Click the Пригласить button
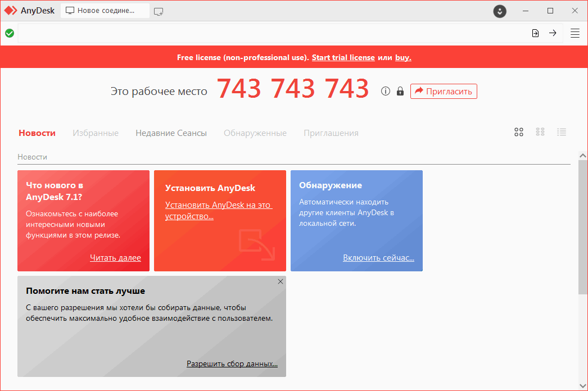 444,92
